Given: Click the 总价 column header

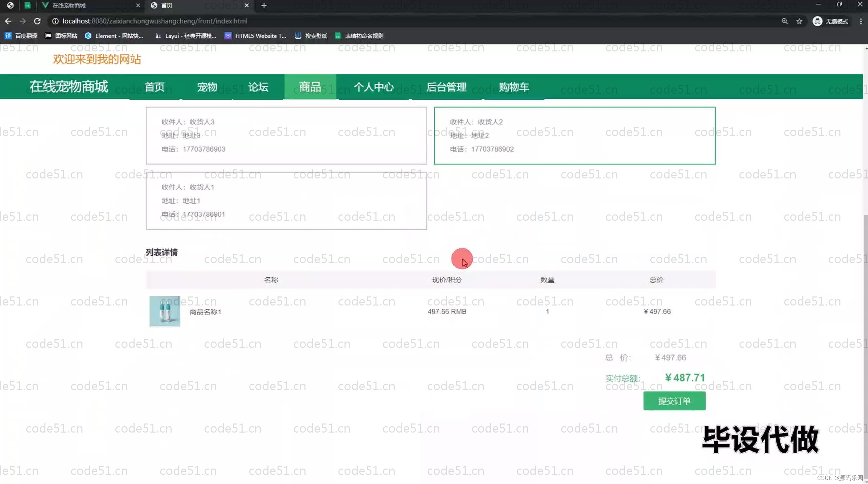Looking at the screenshot, I should tap(656, 280).
